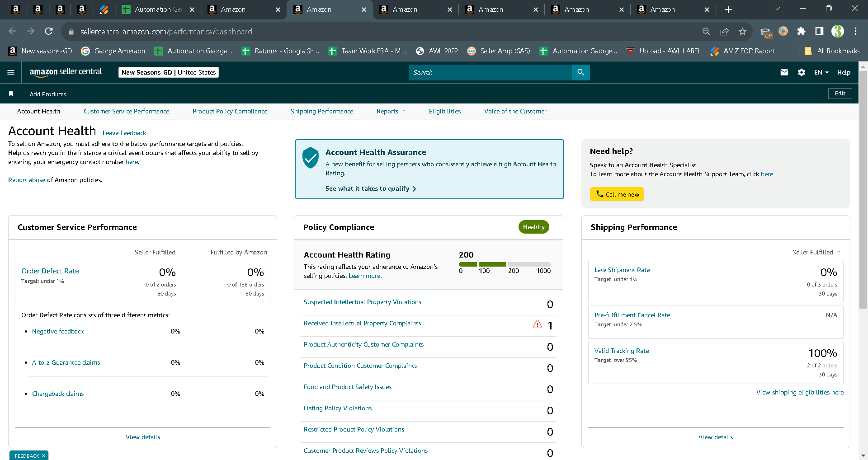Open the Customer Service Performance tab

point(127,111)
